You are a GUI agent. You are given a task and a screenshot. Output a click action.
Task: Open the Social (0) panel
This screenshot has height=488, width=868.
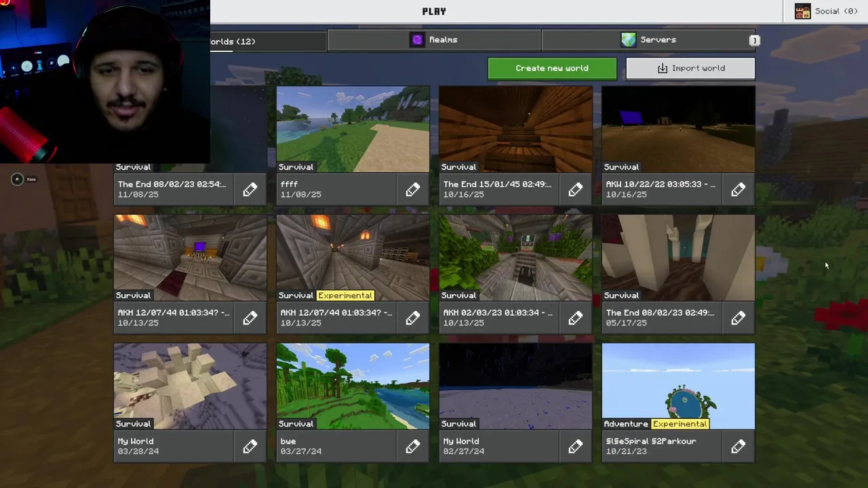click(826, 12)
